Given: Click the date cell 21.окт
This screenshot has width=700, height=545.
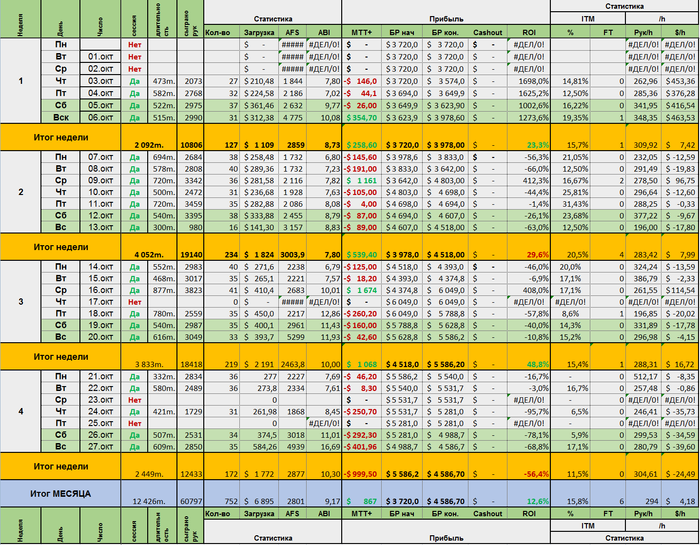Looking at the screenshot, I should point(100,377).
